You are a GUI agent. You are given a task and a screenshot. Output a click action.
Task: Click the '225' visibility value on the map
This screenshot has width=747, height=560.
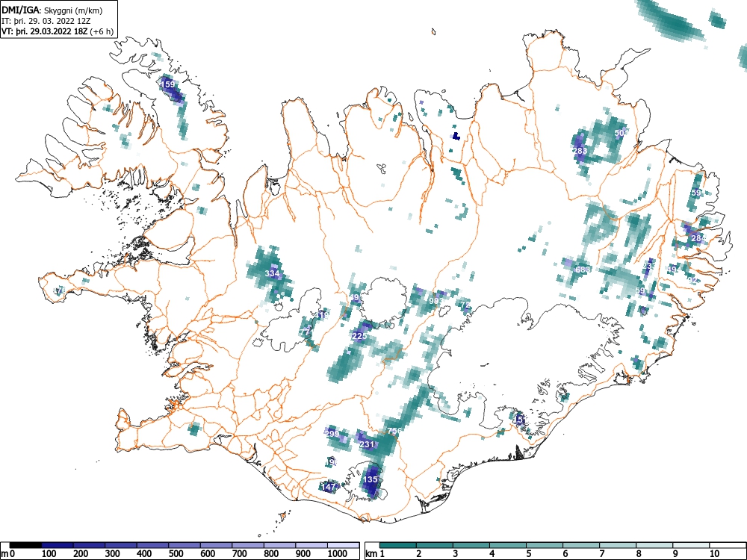coord(360,336)
